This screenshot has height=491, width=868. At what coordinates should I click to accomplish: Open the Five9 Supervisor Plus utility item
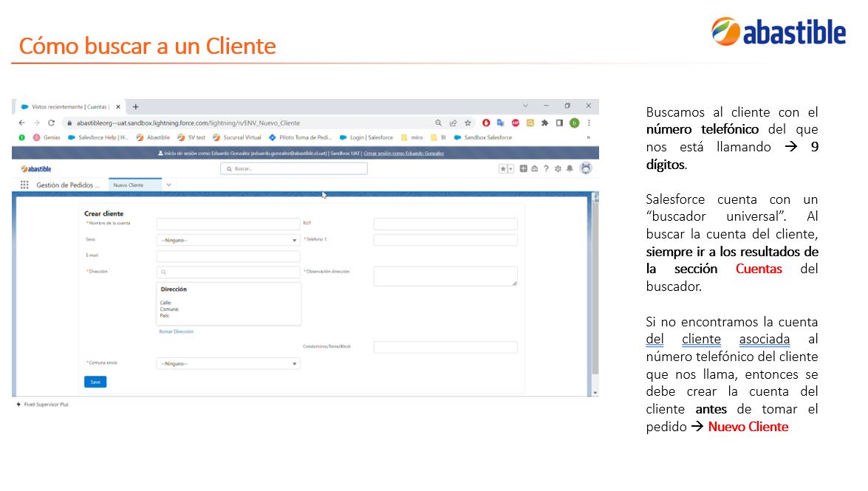pyautogui.click(x=43, y=405)
